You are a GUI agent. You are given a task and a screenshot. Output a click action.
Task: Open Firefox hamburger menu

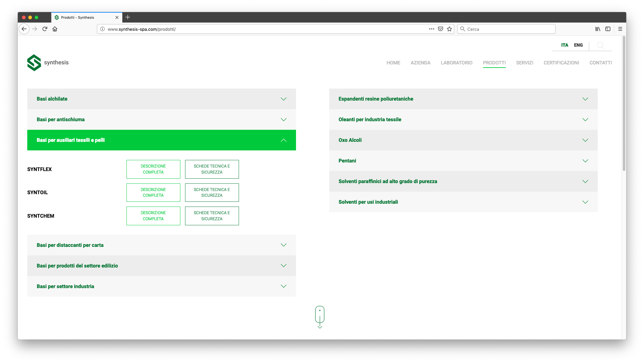tap(620, 29)
